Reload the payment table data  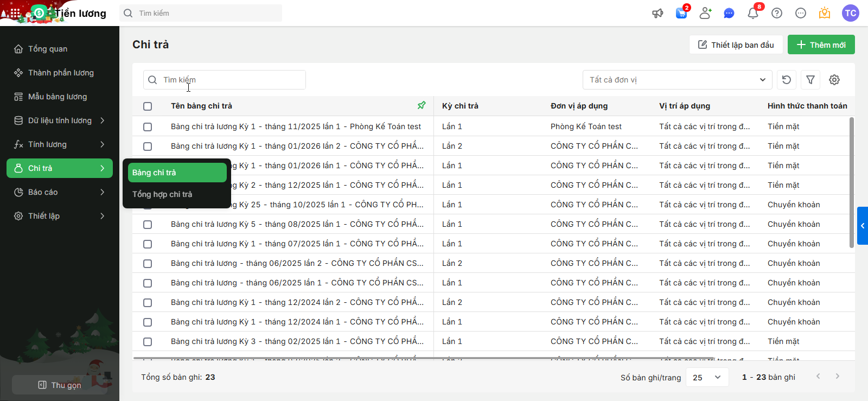coord(787,80)
